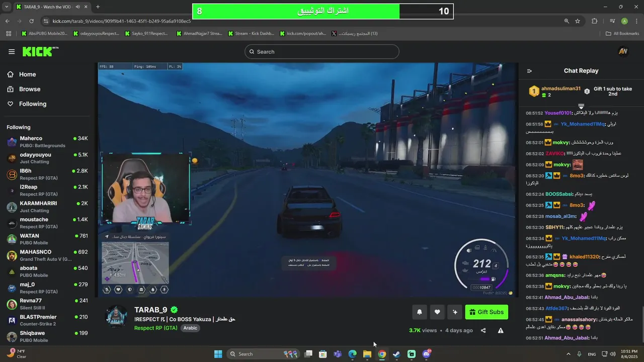Click Respect RP (GTA) category link

tap(156, 328)
